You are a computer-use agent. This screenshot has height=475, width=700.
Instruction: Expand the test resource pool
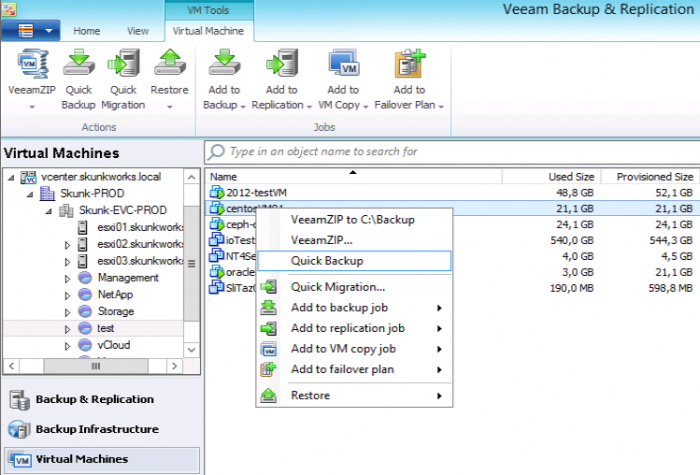(x=67, y=329)
